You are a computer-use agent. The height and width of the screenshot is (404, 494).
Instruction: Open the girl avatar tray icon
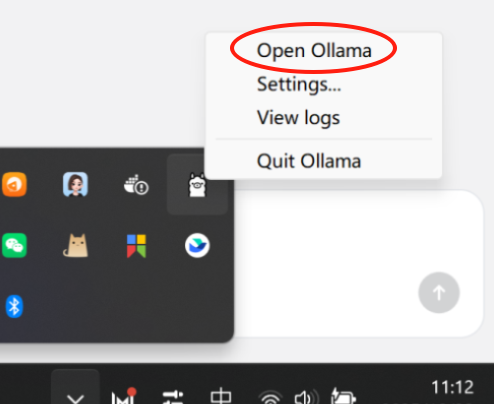pyautogui.click(x=75, y=184)
